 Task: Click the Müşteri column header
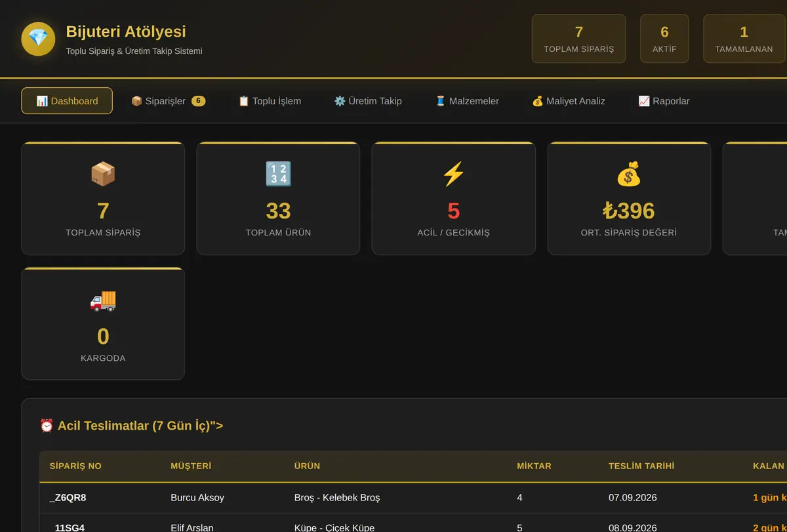(191, 466)
